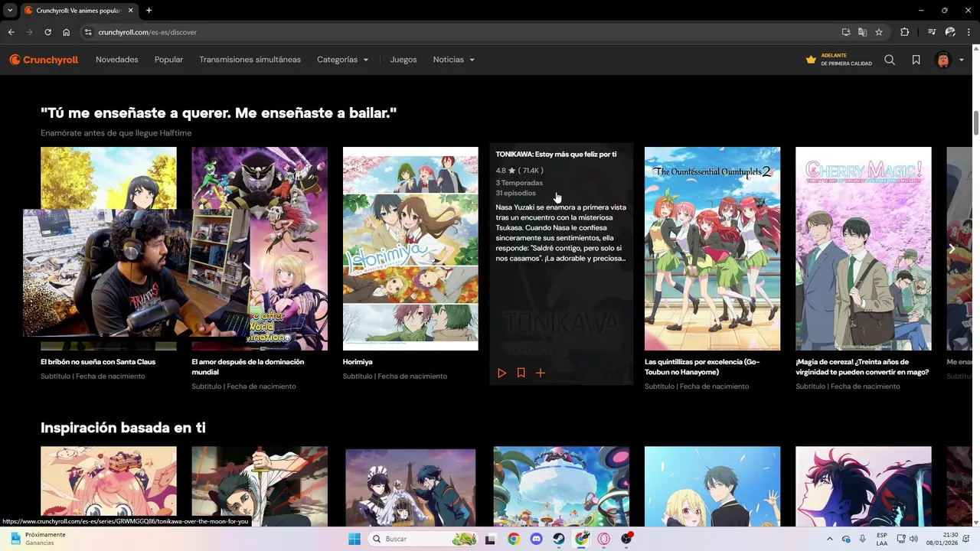Go to Crunchyroll home via logo

pos(44,60)
